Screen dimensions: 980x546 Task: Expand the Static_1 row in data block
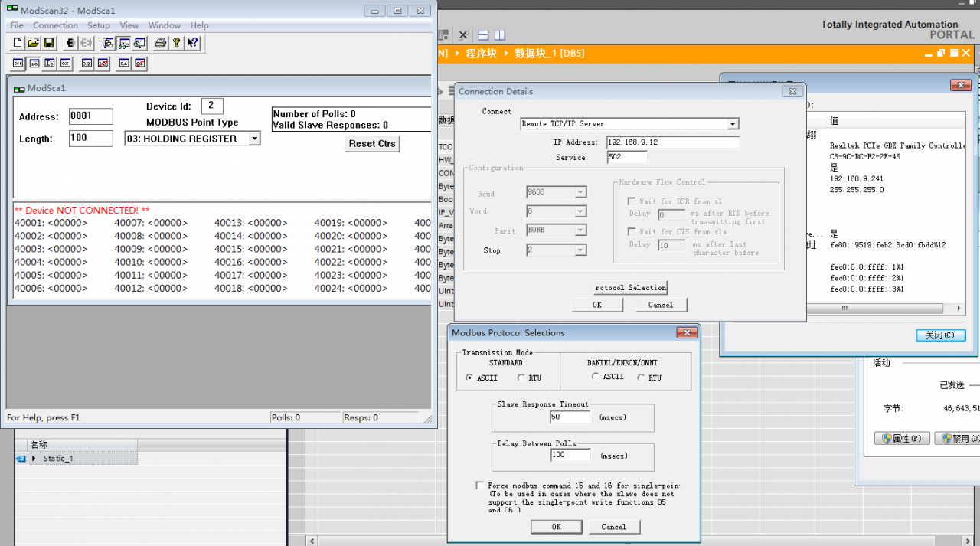(x=34, y=459)
